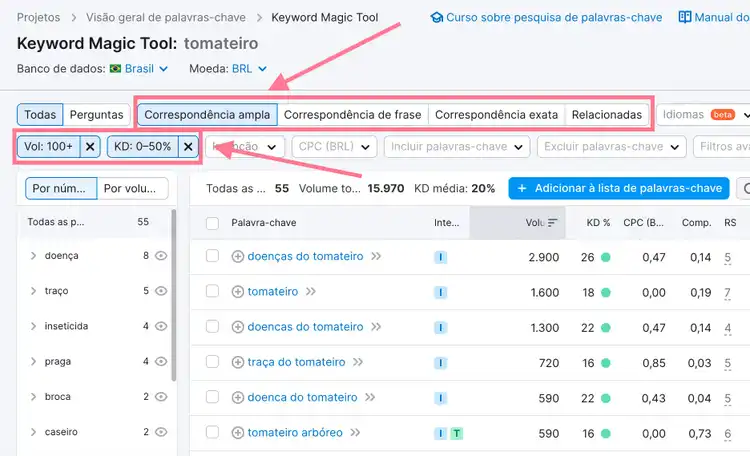Click Adicionar à lista de palavras-chave button
The image size is (750, 456).
(619, 189)
